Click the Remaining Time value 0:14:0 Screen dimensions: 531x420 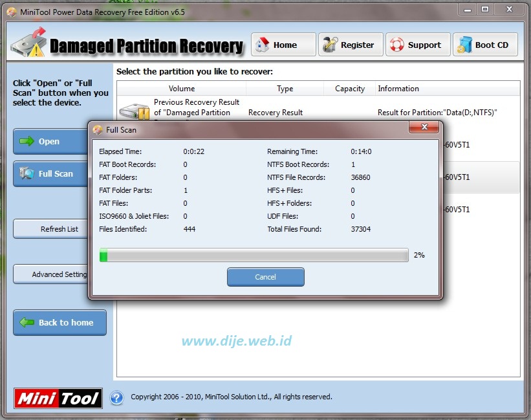[361, 151]
